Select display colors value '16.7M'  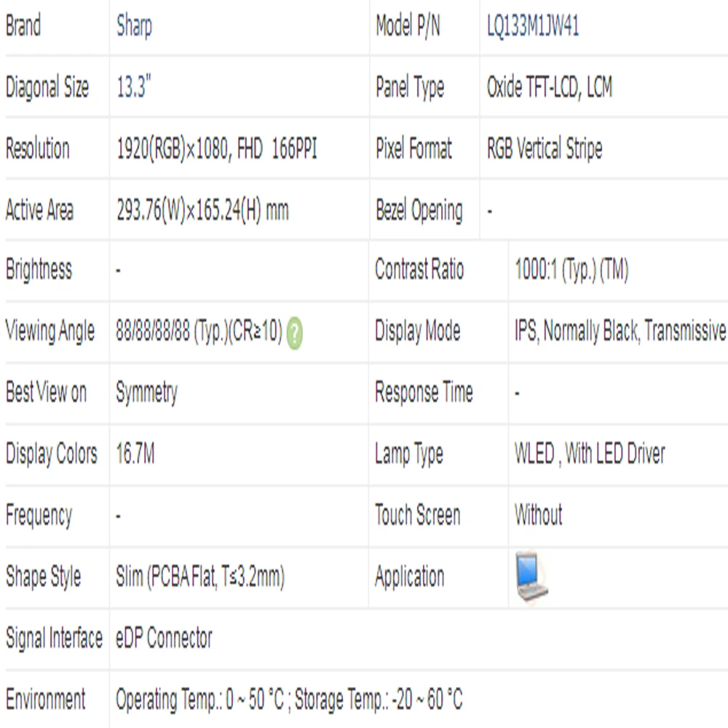click(x=135, y=454)
